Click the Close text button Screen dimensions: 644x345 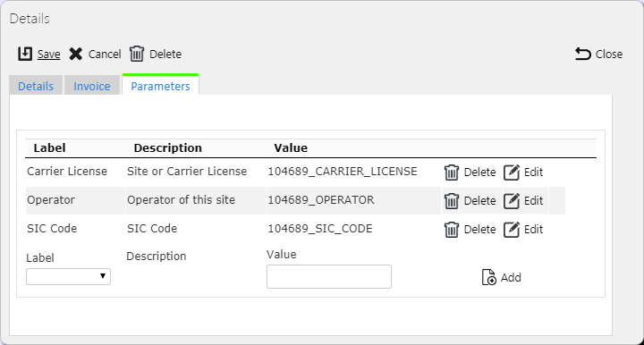tap(609, 55)
